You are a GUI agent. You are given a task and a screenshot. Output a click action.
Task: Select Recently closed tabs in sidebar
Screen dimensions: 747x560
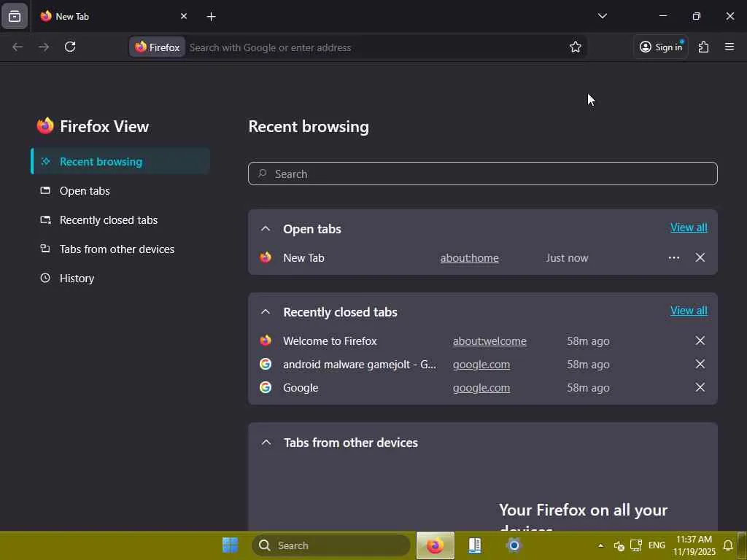pos(120,220)
